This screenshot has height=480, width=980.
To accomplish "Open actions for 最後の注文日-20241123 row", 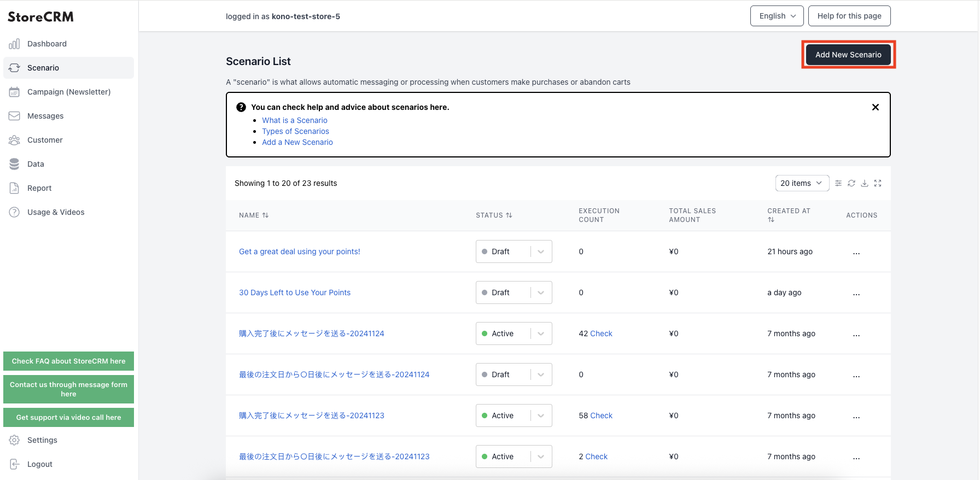I will click(x=856, y=458).
